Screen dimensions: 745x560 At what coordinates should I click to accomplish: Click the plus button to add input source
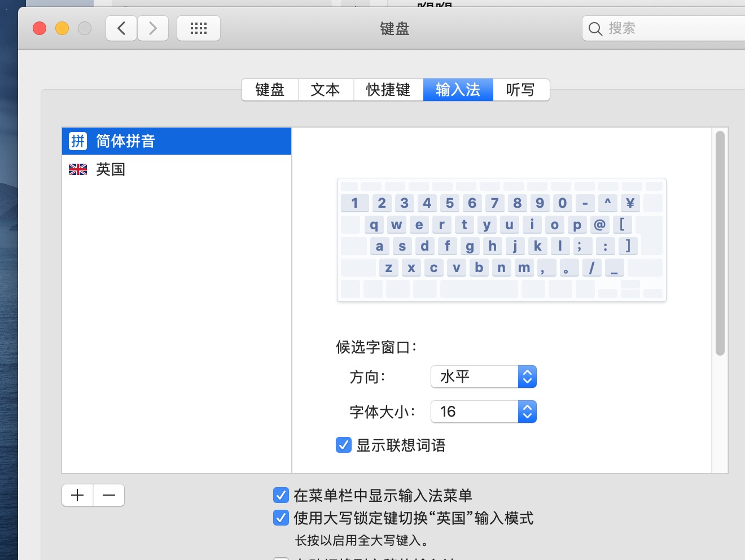(x=77, y=495)
